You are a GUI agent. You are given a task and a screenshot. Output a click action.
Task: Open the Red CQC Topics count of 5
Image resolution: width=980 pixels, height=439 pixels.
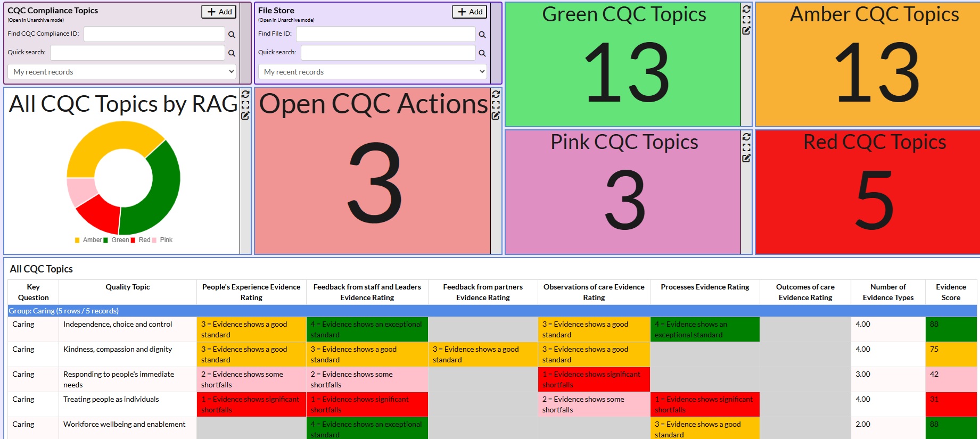pyautogui.click(x=875, y=200)
